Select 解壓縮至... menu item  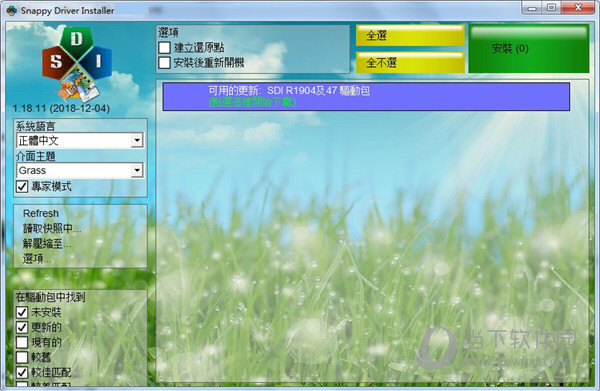(47, 244)
